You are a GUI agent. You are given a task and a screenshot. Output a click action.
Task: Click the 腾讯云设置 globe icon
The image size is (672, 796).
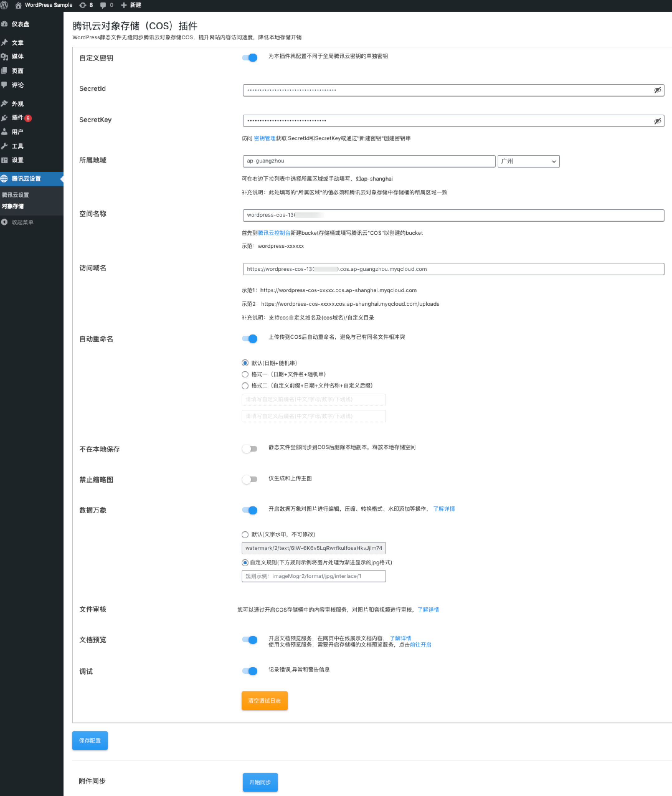(4, 178)
